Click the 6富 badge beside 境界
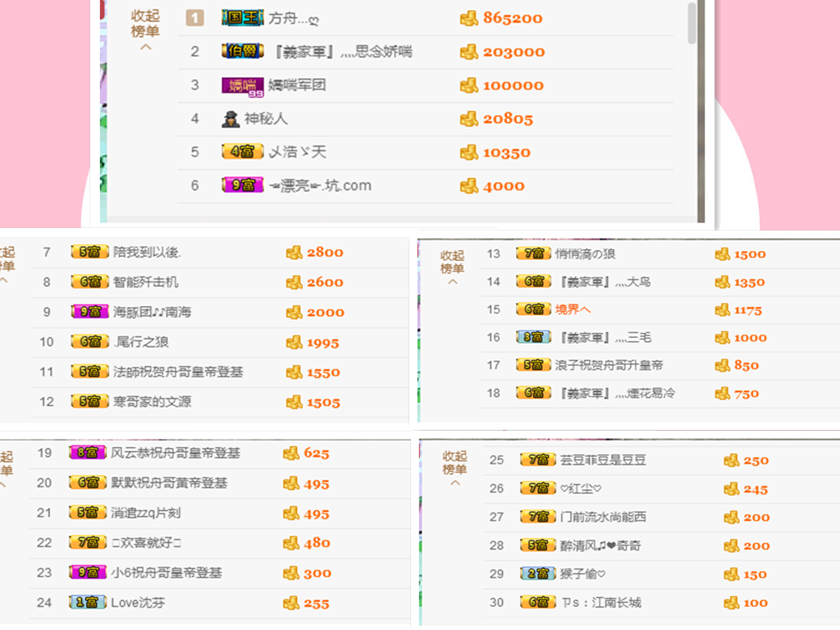This screenshot has height=630, width=840. (533, 309)
